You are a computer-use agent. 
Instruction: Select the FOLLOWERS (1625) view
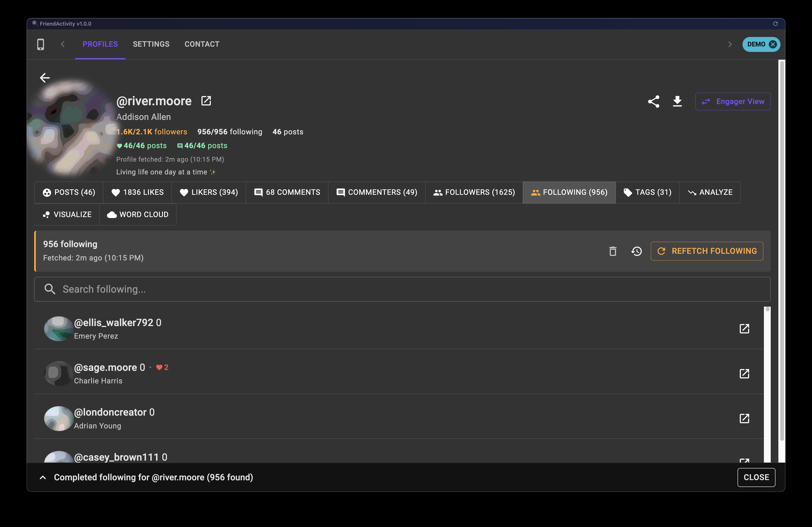pyautogui.click(x=474, y=192)
